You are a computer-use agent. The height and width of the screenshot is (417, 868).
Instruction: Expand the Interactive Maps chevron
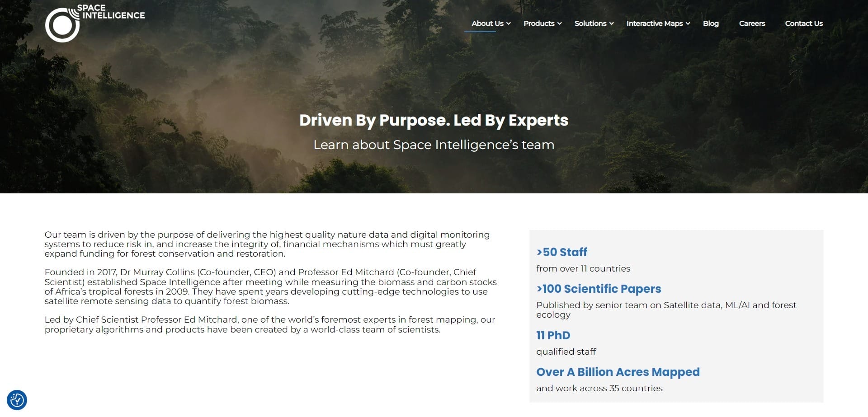click(688, 23)
